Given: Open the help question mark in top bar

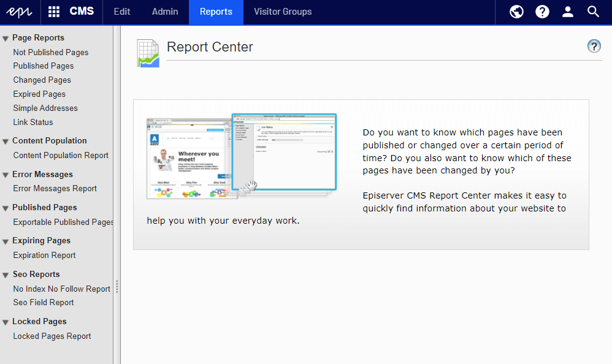Looking at the screenshot, I should point(542,12).
